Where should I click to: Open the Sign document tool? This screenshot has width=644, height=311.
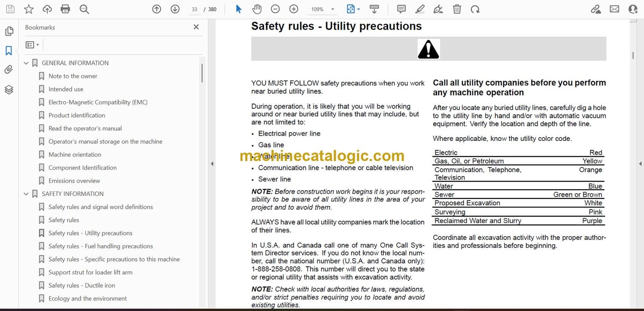pyautogui.click(x=438, y=9)
